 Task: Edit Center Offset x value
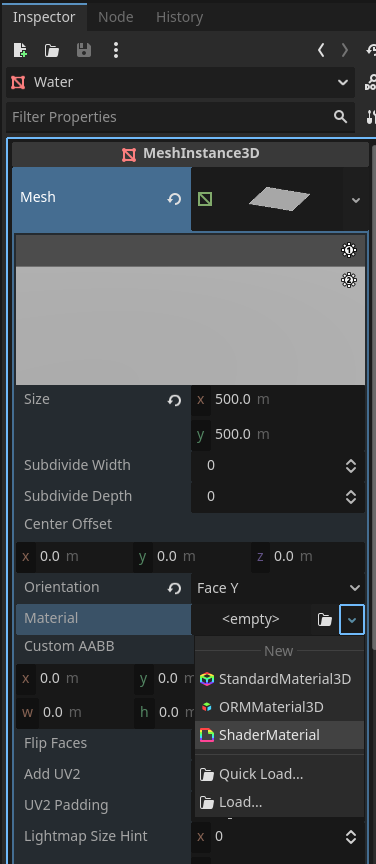[74, 557]
